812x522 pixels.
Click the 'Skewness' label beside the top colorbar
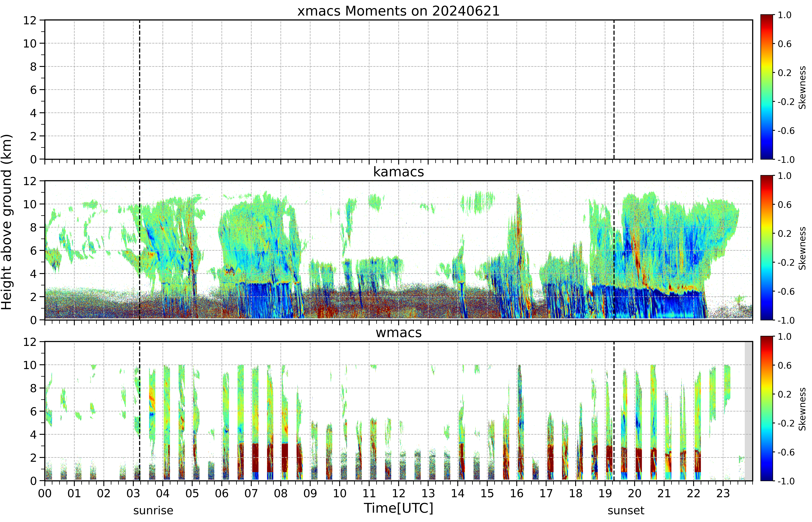click(802, 87)
